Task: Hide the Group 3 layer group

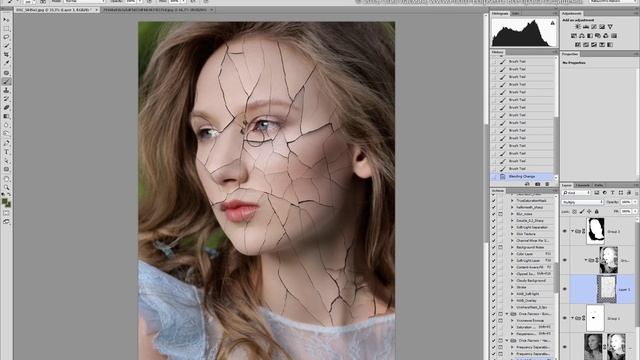Action: pos(565,231)
